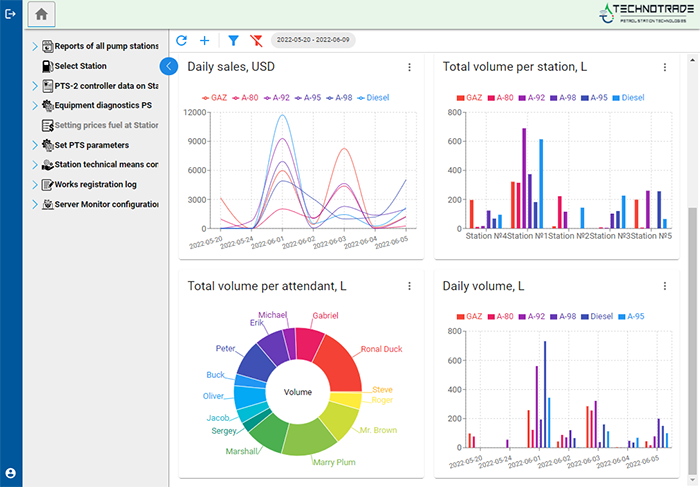Open PTS-2 controller data item
Screen dimensions: 700x487
(106, 86)
